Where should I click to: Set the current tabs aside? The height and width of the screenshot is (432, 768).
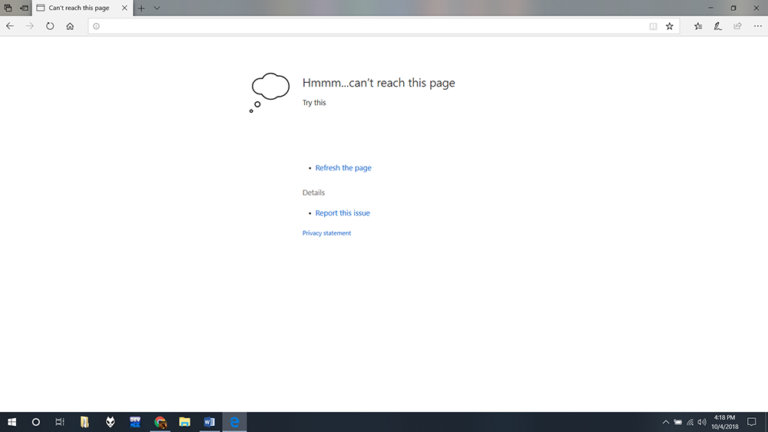24,8
